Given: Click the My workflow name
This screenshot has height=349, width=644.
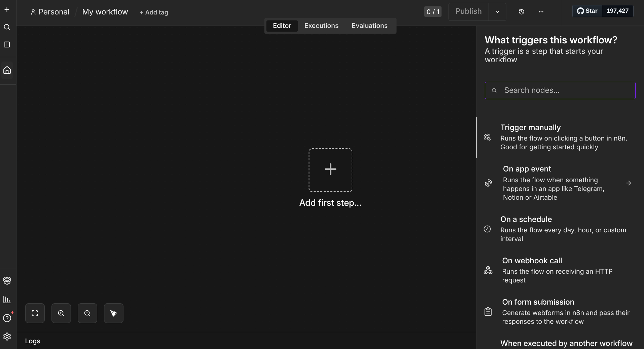Looking at the screenshot, I should click(x=105, y=12).
